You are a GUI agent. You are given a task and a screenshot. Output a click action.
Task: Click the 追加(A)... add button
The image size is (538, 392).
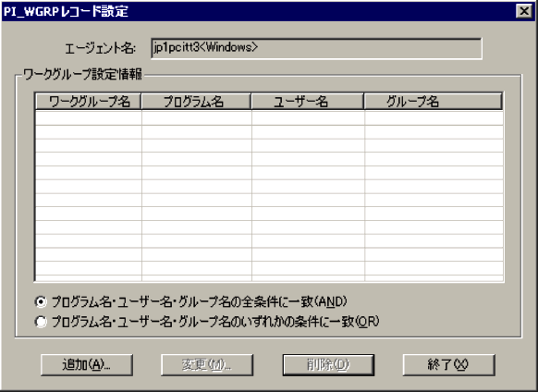coord(87,365)
